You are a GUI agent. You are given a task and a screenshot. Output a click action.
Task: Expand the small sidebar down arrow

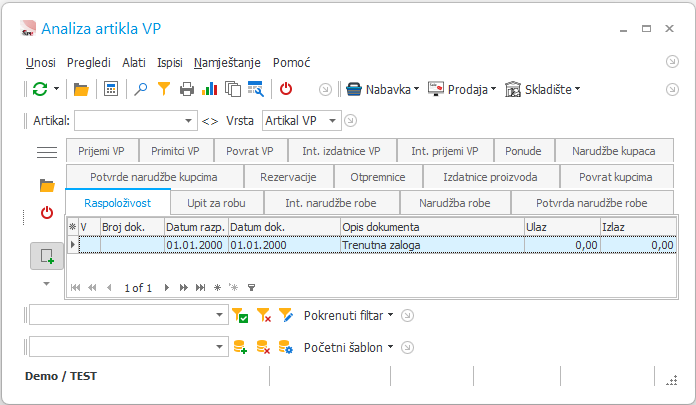(x=46, y=284)
